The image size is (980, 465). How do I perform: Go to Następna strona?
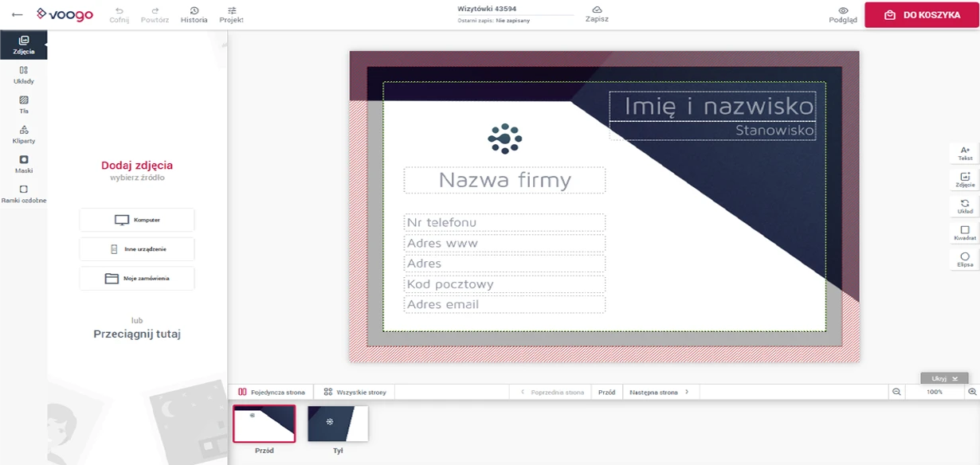[x=659, y=392]
